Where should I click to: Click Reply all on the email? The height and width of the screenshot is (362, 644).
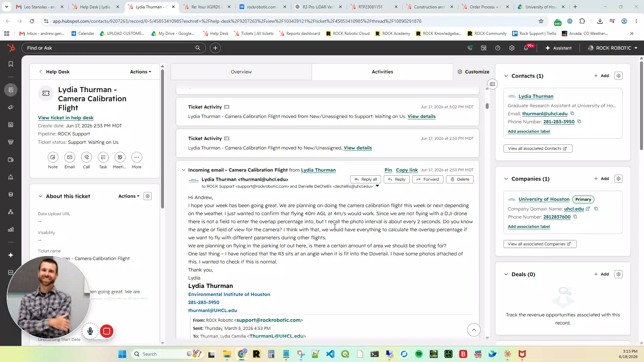(366, 179)
